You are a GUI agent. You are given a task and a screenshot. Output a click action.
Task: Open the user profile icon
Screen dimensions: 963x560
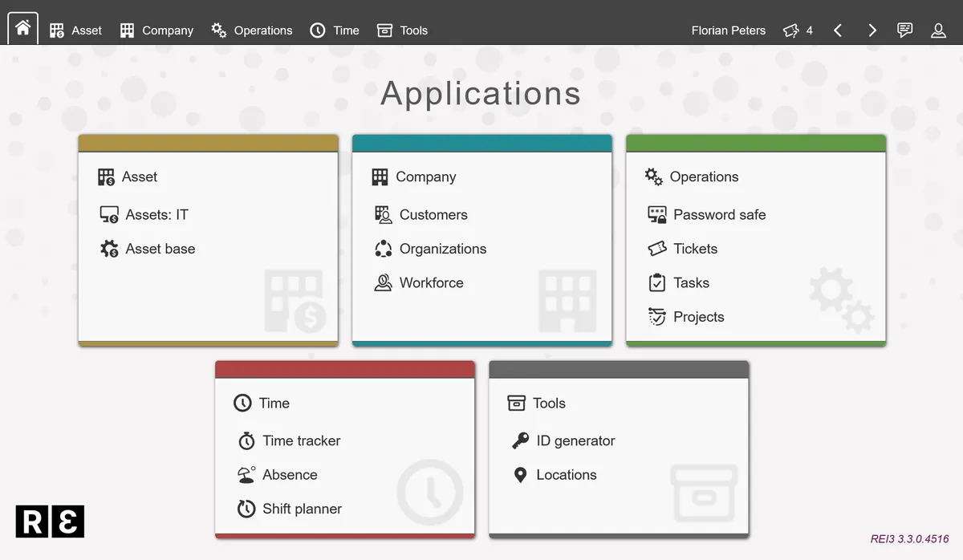938,30
